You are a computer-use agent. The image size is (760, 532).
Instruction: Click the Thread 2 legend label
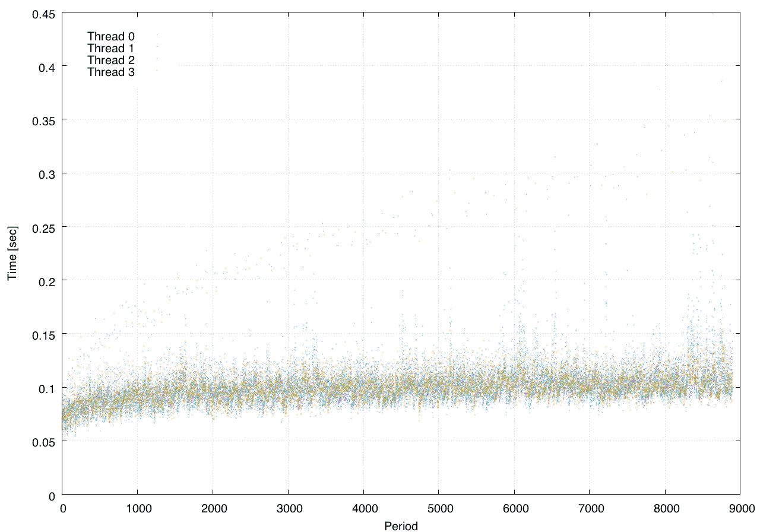point(111,61)
